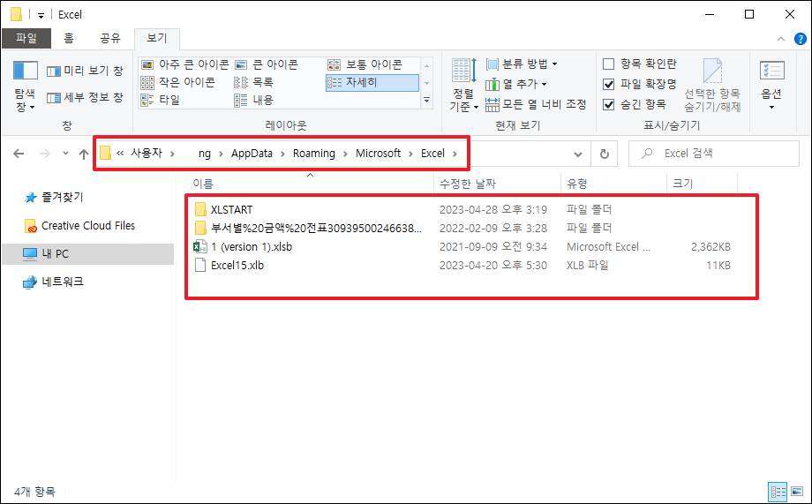Select Large icons (큰 아이콘) layout
Viewport: 812px width, 504px height.
[x=267, y=64]
